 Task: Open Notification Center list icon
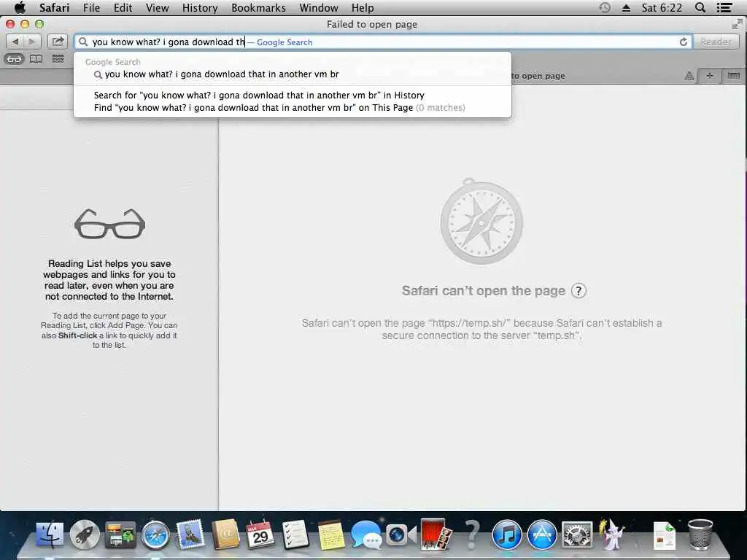coord(724,8)
